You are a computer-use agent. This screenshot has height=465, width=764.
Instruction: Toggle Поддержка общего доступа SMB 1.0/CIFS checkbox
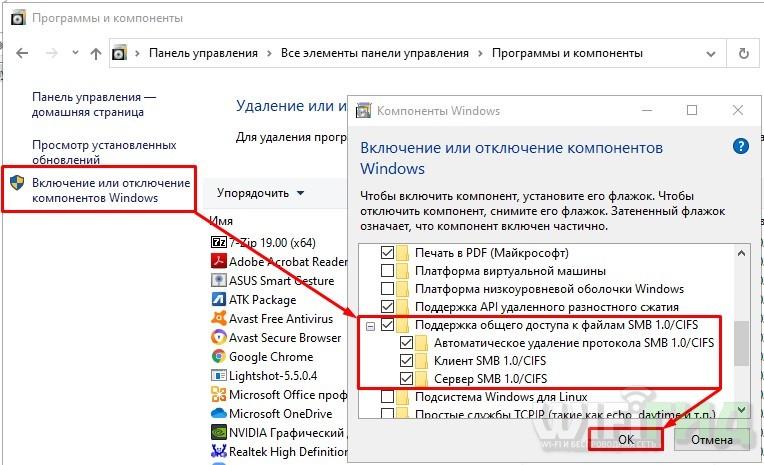[387, 325]
